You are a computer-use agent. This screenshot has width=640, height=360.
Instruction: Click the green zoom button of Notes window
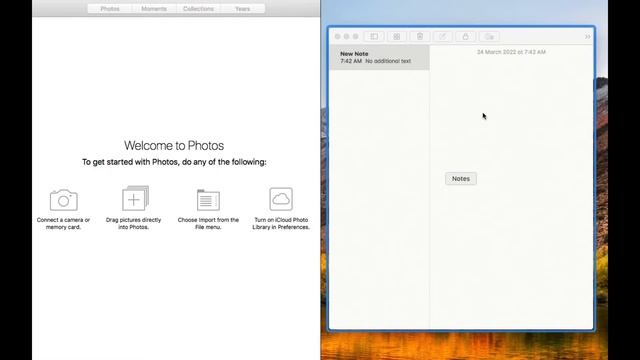tap(356, 37)
